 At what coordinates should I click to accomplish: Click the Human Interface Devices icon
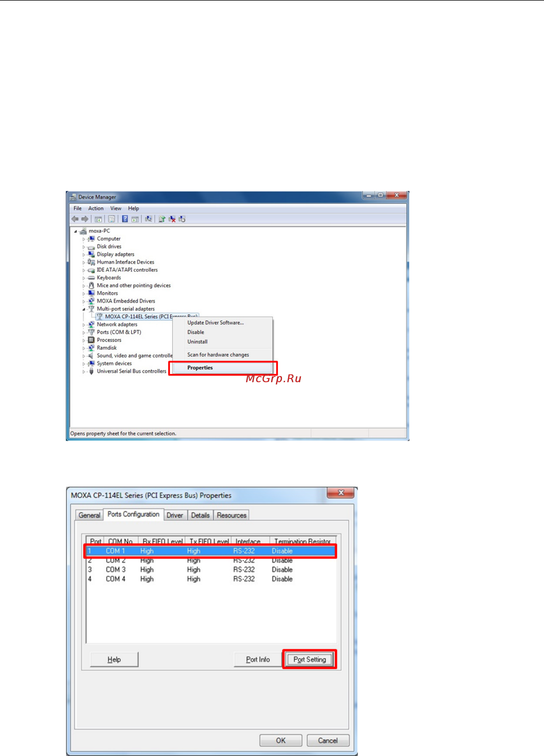(x=91, y=262)
